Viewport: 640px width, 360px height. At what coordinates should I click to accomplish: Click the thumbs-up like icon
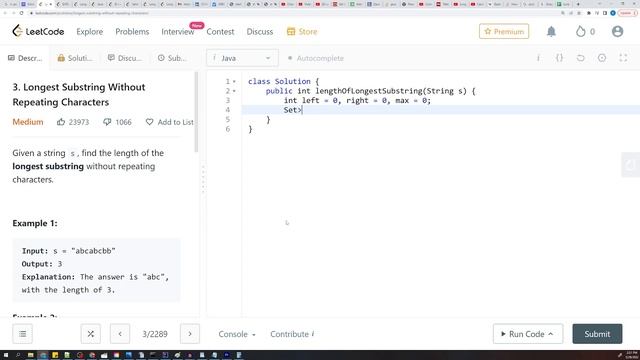tap(61, 122)
